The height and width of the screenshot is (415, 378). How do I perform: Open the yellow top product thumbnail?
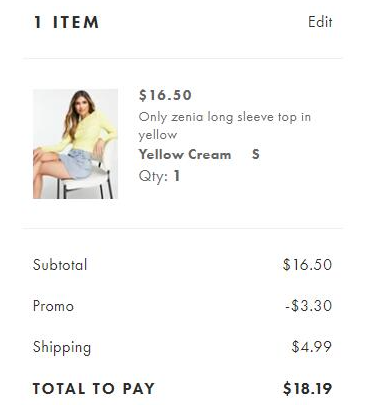(75, 144)
